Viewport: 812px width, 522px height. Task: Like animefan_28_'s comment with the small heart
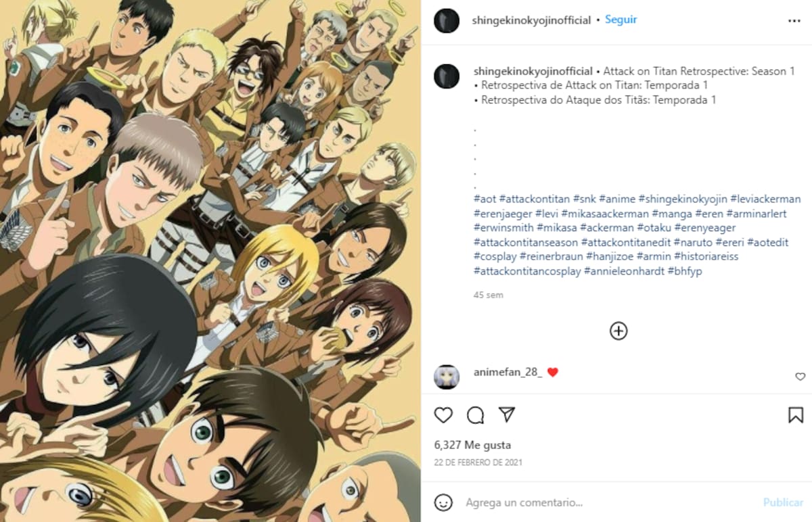pyautogui.click(x=800, y=377)
